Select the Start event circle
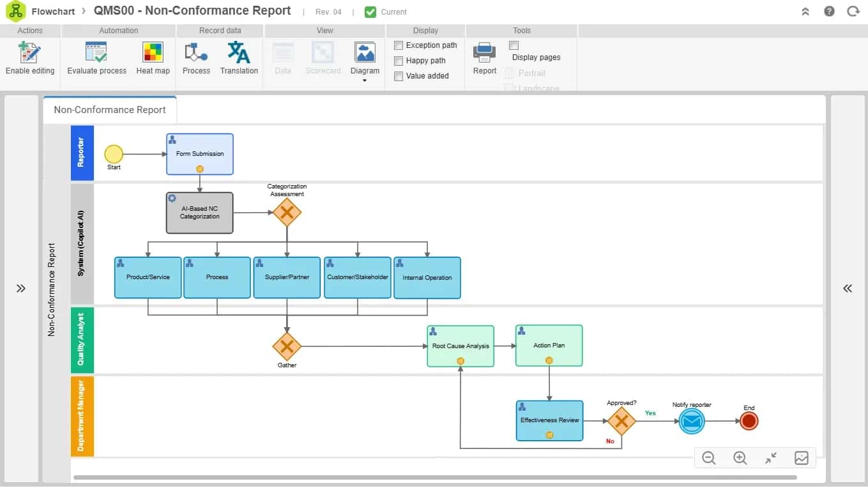This screenshot has height=488, width=868. pyautogui.click(x=114, y=154)
